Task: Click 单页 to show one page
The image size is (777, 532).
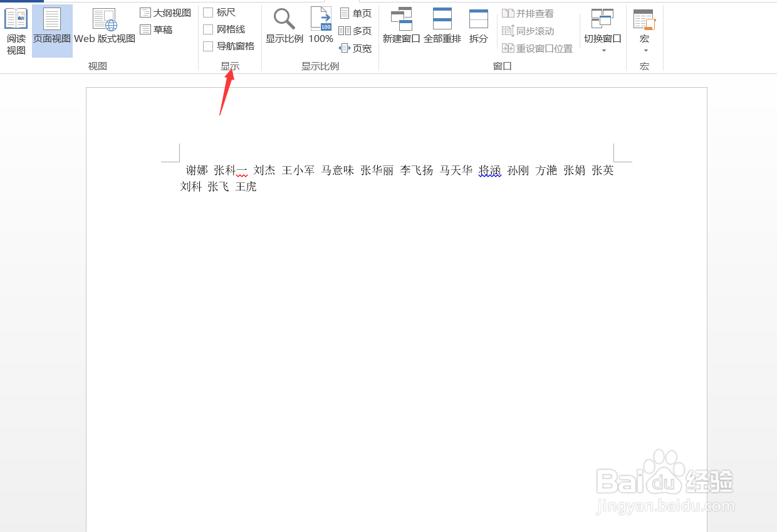Action: 355,12
